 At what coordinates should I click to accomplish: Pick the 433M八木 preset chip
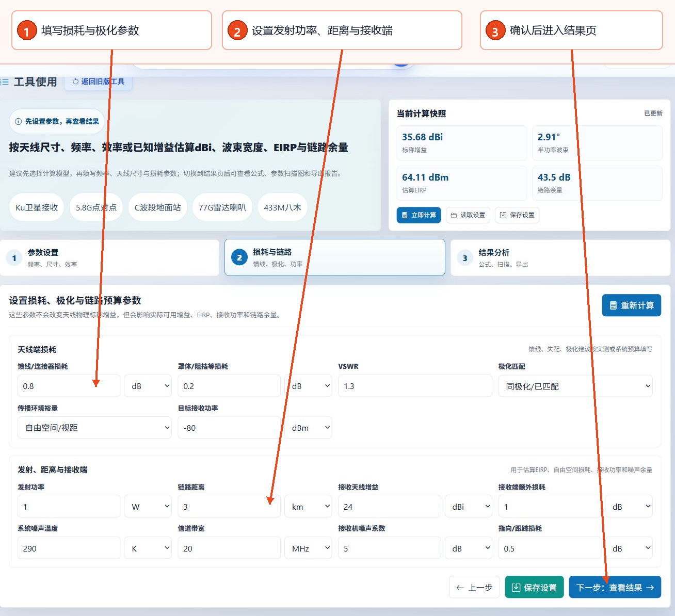(x=282, y=207)
